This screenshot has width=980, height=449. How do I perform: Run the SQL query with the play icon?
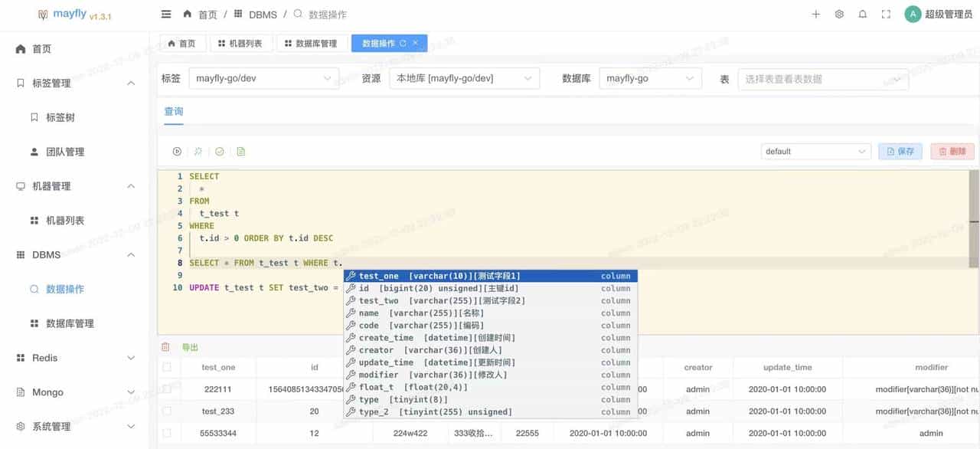click(x=177, y=151)
